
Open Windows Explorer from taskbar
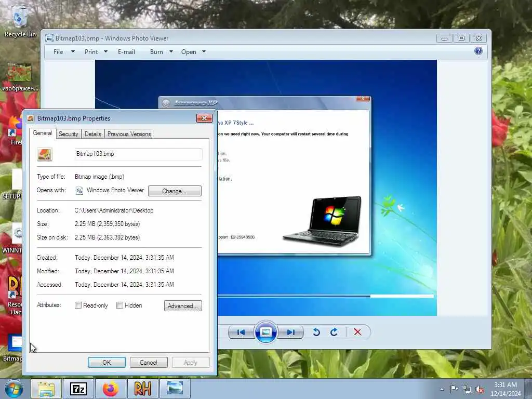pyautogui.click(x=46, y=389)
